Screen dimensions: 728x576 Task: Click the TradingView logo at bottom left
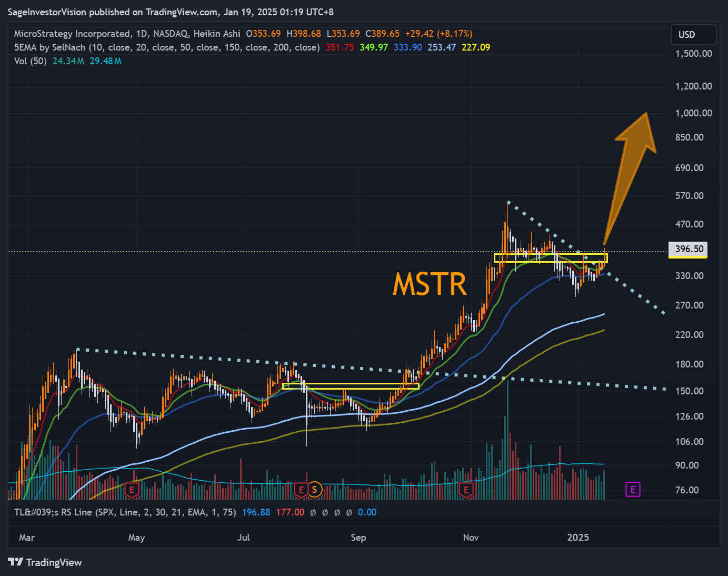[45, 562]
